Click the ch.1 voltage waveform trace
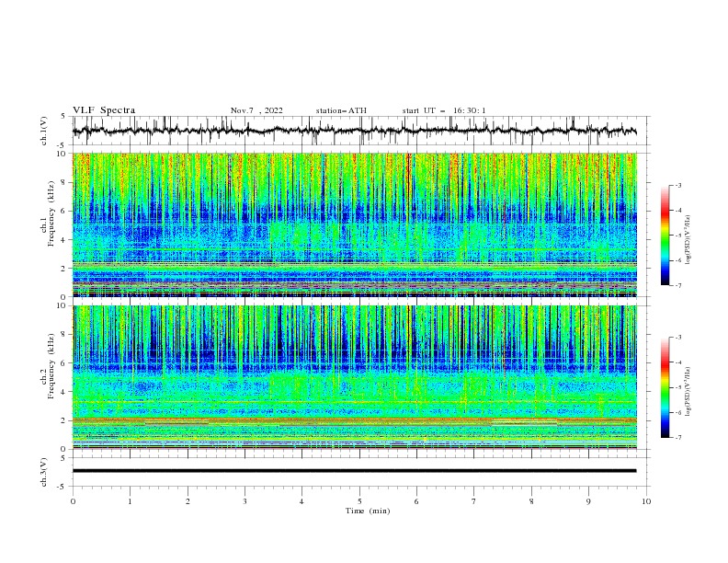Viewport: 728px width, 563px height. [x=354, y=131]
